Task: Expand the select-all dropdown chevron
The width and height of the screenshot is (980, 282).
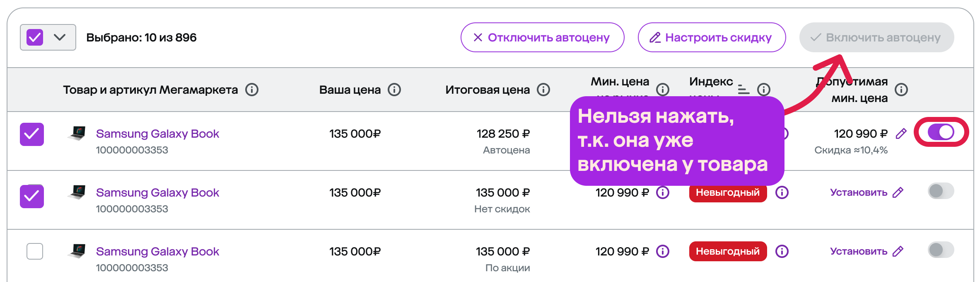Action: (60, 37)
